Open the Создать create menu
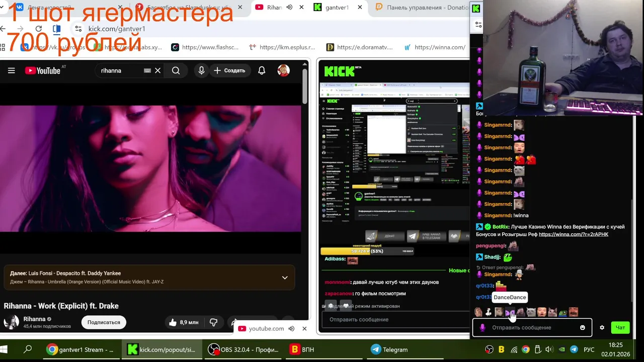The height and width of the screenshot is (362, 644). click(229, 70)
